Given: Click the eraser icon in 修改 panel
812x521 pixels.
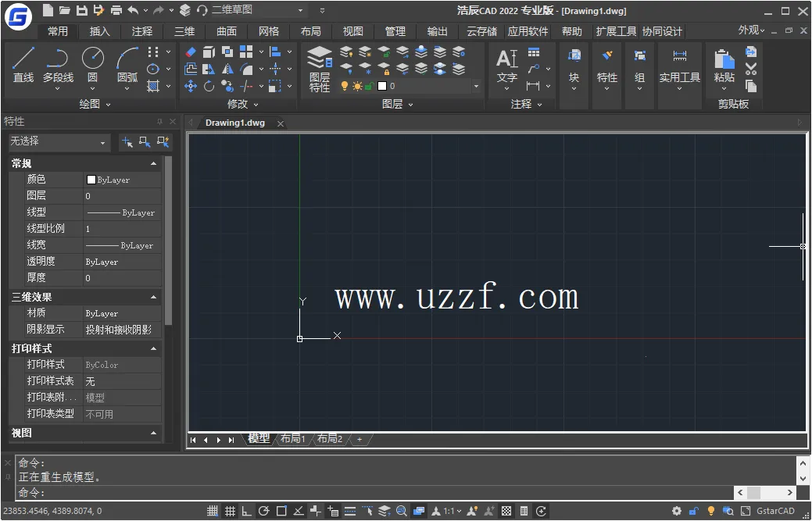Looking at the screenshot, I should 191,52.
